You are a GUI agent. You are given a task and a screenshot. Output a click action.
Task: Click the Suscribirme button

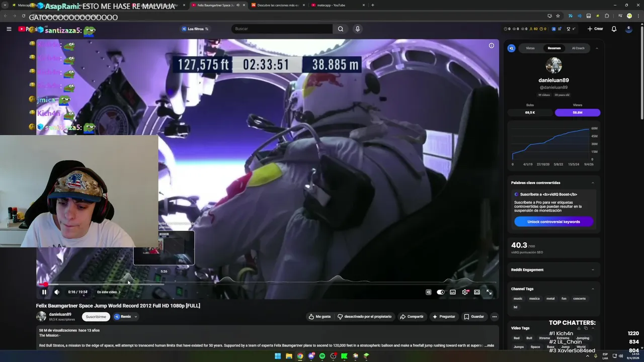tap(96, 317)
